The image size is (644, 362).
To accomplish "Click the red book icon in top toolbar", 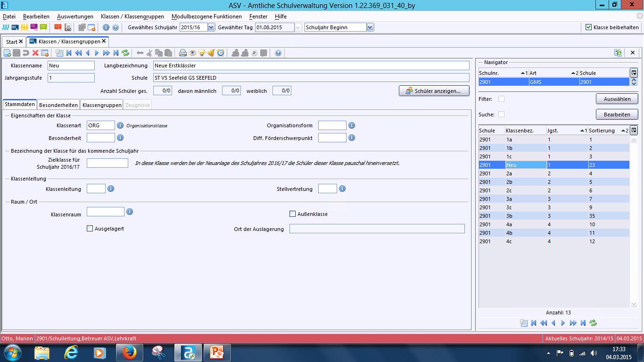I will (58, 27).
